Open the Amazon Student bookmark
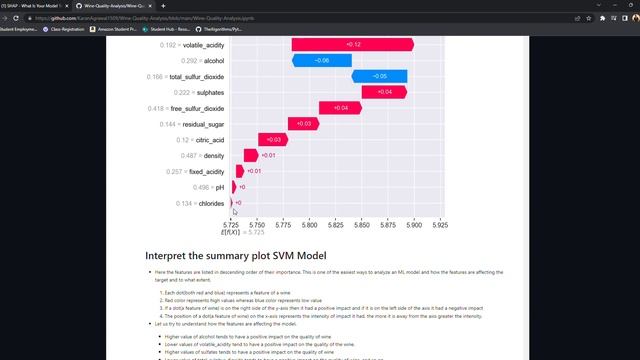Image resolution: width=640 pixels, height=360 pixels. 113,29
